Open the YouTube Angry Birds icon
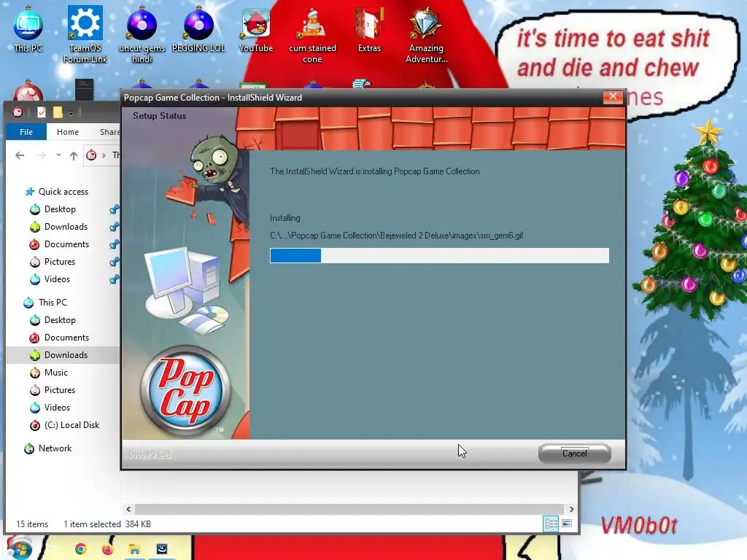Image resolution: width=747 pixels, height=560 pixels. click(x=256, y=29)
